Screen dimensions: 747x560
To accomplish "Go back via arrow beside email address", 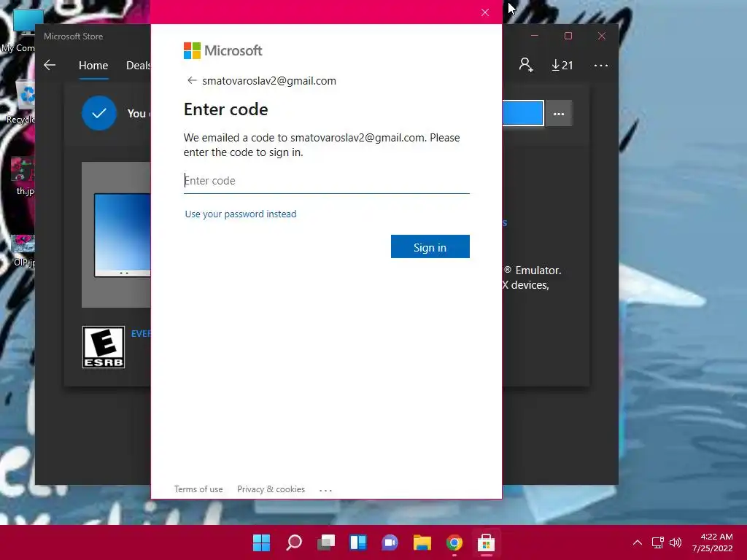I will [192, 80].
